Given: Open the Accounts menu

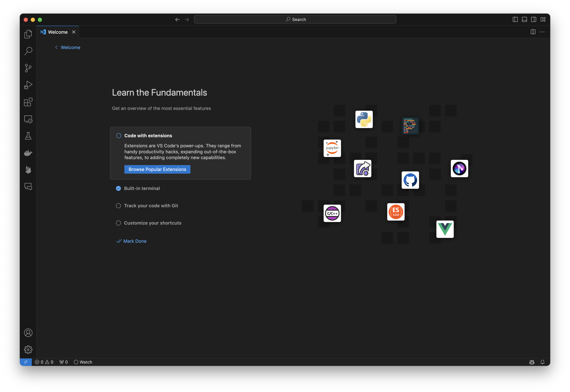Looking at the screenshot, I should click(28, 333).
